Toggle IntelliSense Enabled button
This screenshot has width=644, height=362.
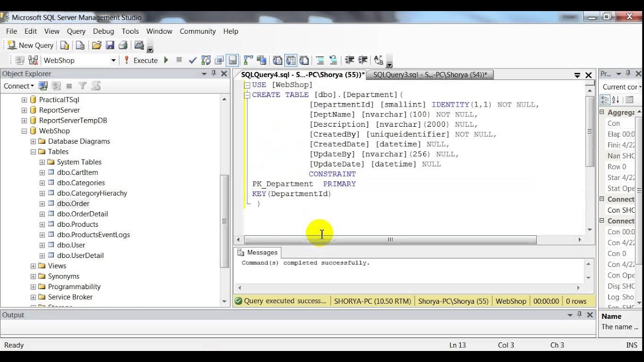point(232,60)
